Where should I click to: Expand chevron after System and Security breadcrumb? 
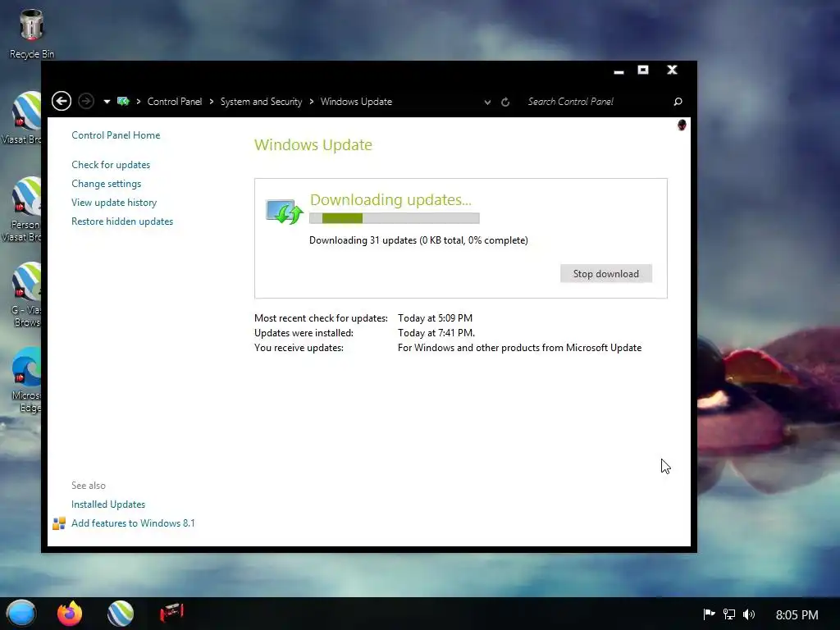(311, 101)
